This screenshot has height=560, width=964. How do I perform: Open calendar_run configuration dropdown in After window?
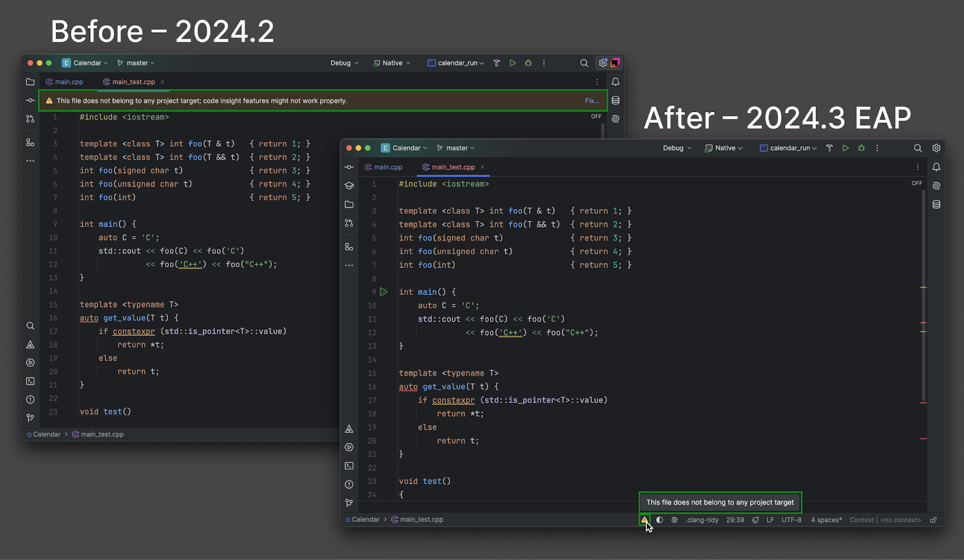(789, 148)
